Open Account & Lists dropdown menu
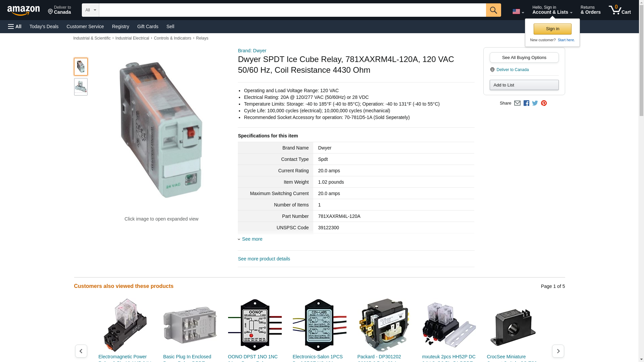This screenshot has width=644, height=362. (x=552, y=10)
